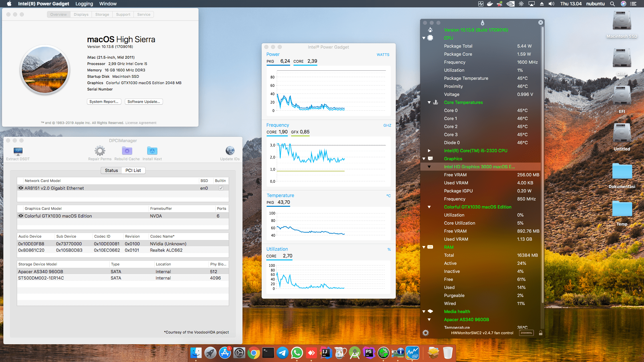Open the License Agreement link
This screenshot has width=644, height=362.
pyautogui.click(x=141, y=123)
